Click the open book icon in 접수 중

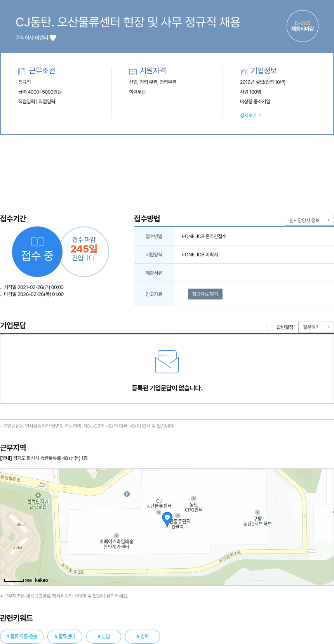(x=37, y=242)
